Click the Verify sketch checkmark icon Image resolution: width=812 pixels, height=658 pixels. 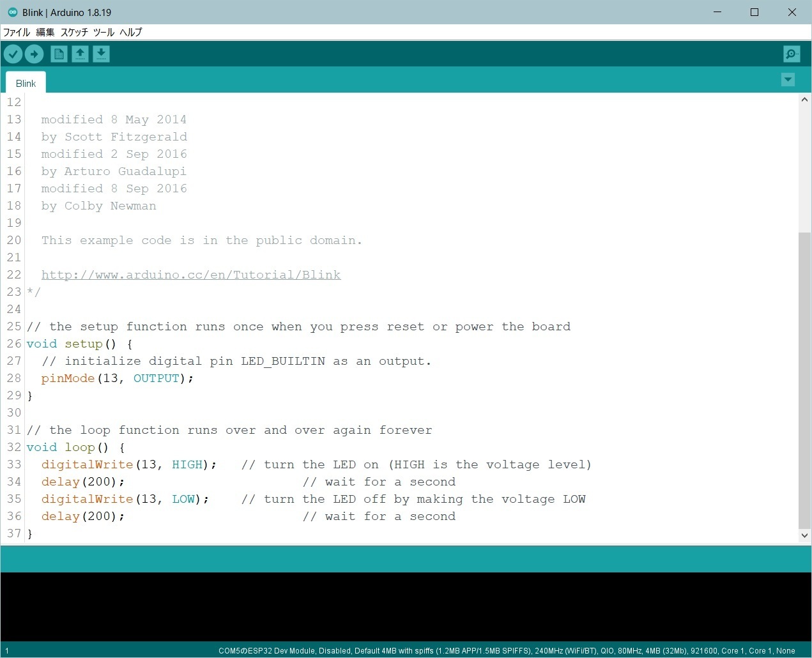pyautogui.click(x=13, y=54)
